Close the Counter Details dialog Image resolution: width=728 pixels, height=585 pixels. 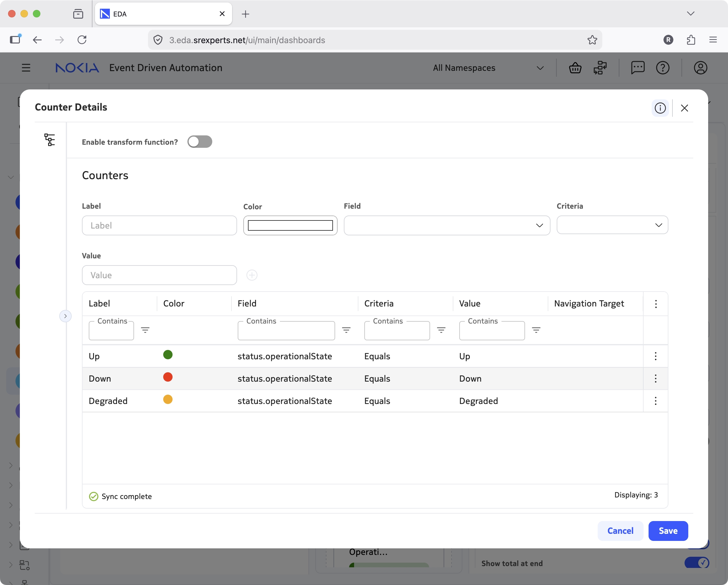(685, 108)
